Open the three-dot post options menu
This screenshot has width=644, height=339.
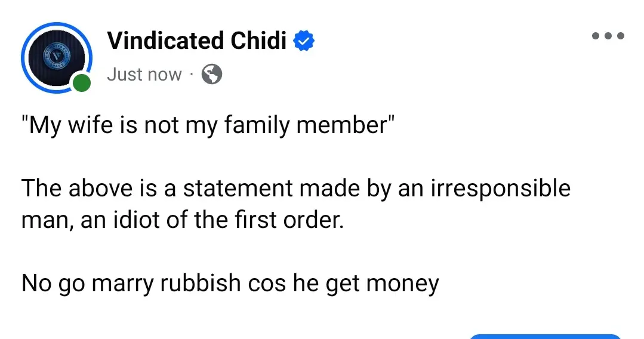[x=608, y=37]
